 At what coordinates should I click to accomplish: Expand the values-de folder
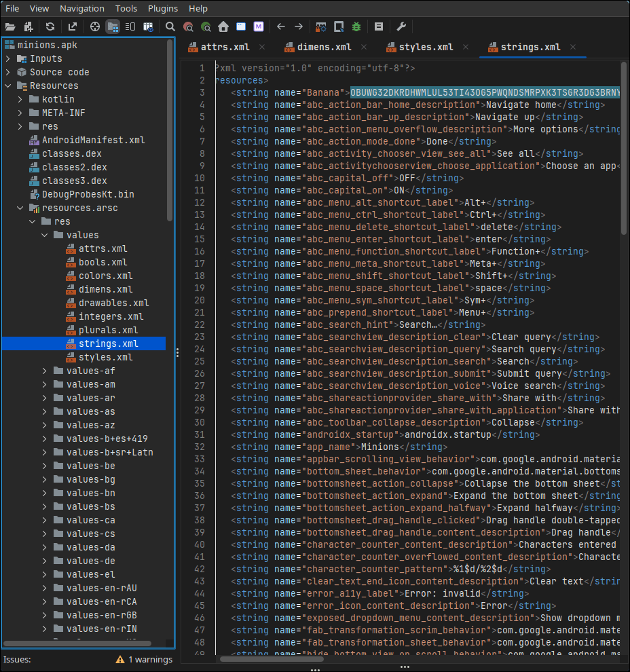coord(45,561)
